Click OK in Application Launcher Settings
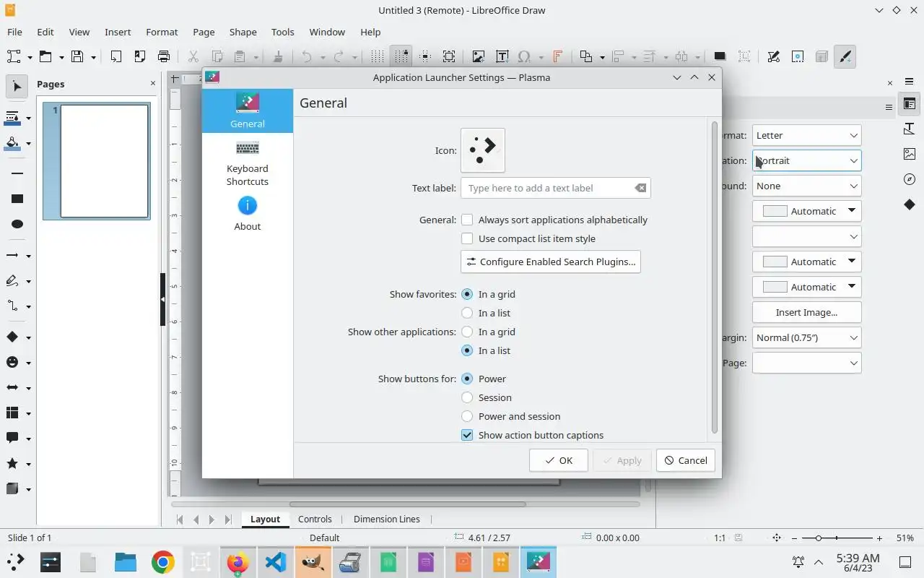This screenshot has height=578, width=924. (x=559, y=460)
